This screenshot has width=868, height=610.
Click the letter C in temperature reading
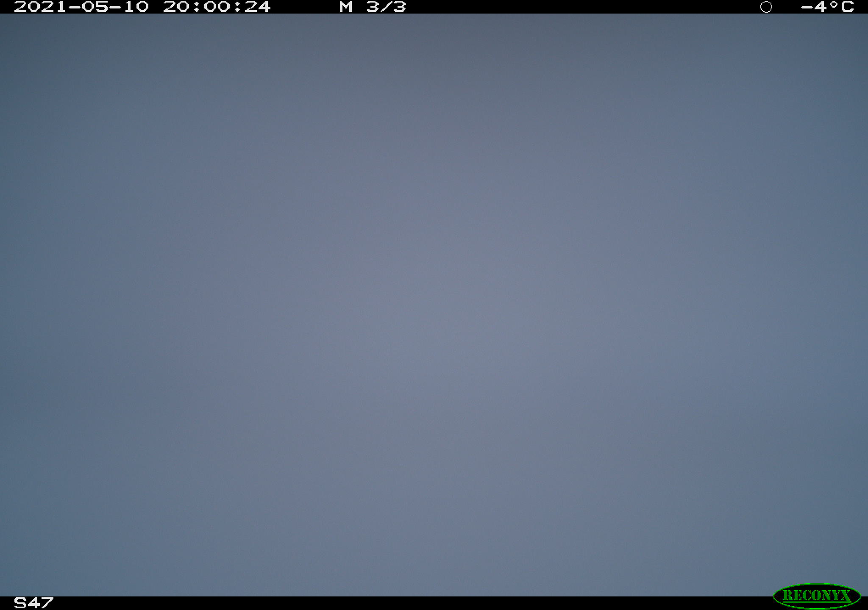tap(847, 7)
